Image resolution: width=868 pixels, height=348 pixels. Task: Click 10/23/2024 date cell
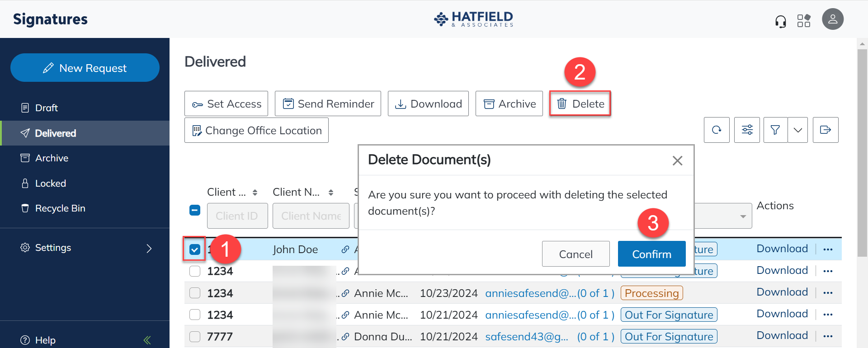(x=448, y=293)
